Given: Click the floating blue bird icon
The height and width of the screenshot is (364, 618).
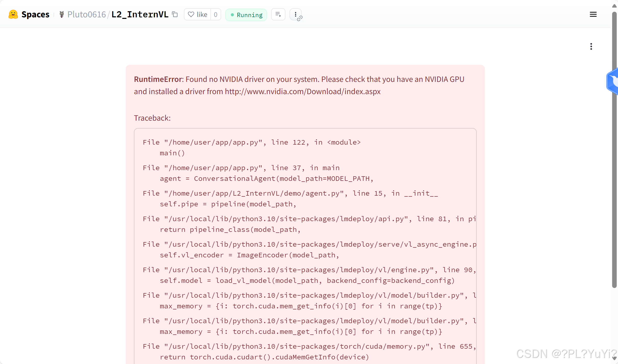Looking at the screenshot, I should (613, 81).
